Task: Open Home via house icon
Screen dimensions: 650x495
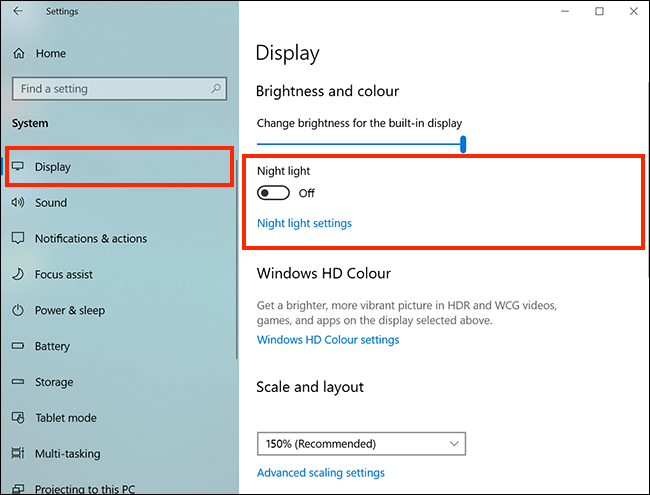Action: point(19,53)
